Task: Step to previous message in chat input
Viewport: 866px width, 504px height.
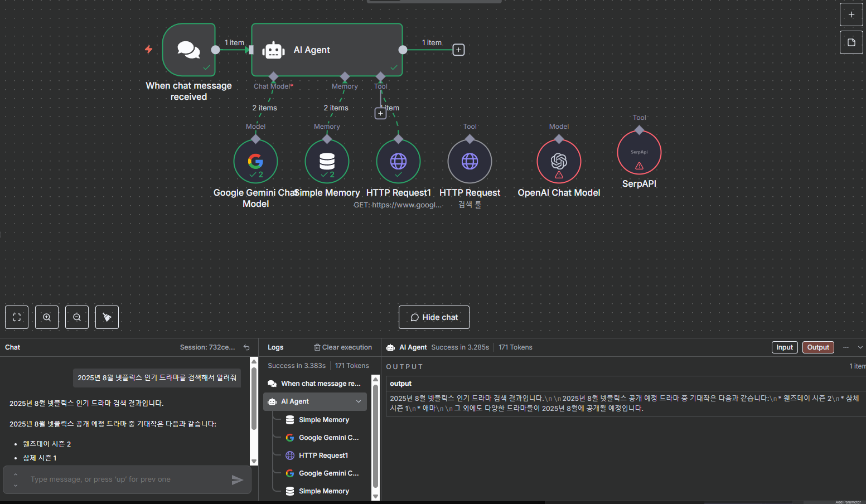Action: pos(16,475)
